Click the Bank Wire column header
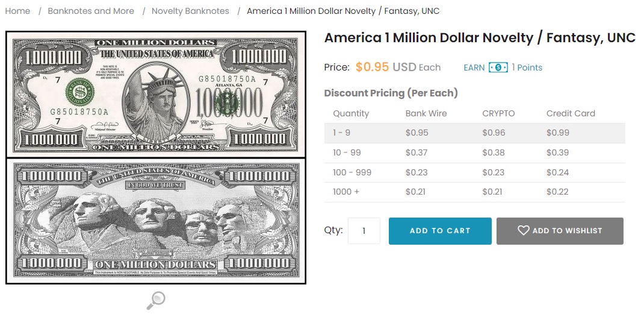 [426, 113]
